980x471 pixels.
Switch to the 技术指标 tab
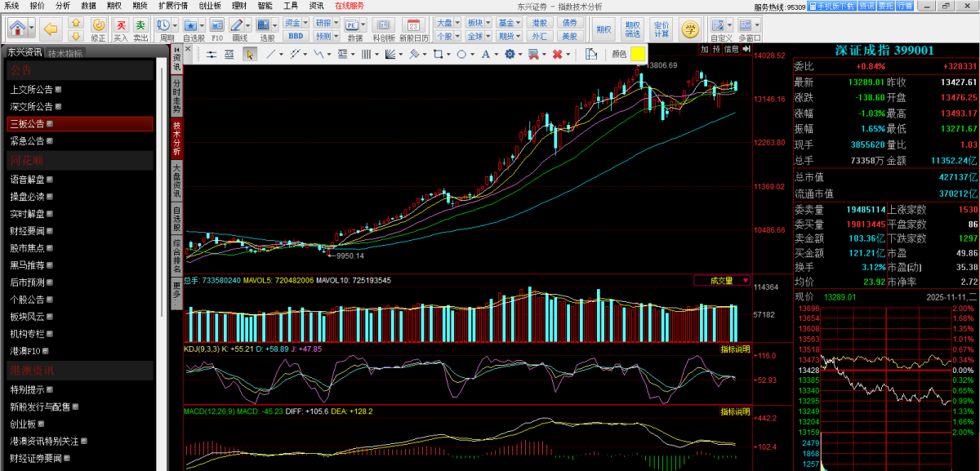[65, 53]
